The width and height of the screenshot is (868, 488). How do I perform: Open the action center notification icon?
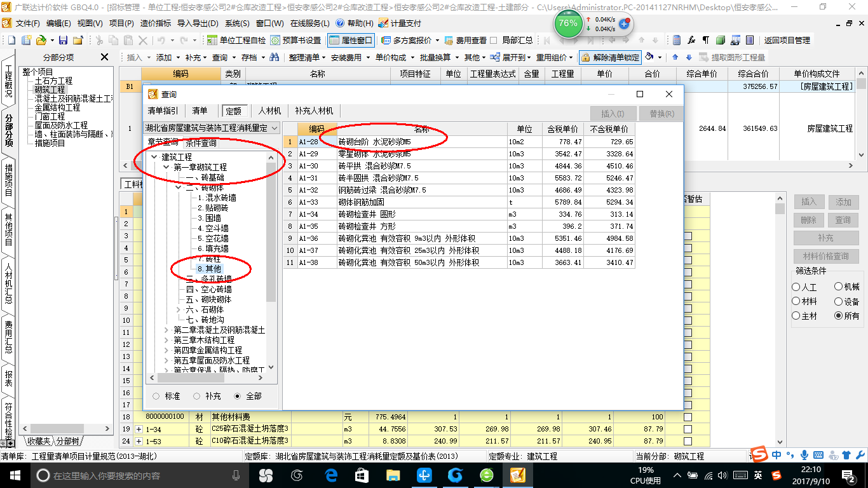coord(850,475)
